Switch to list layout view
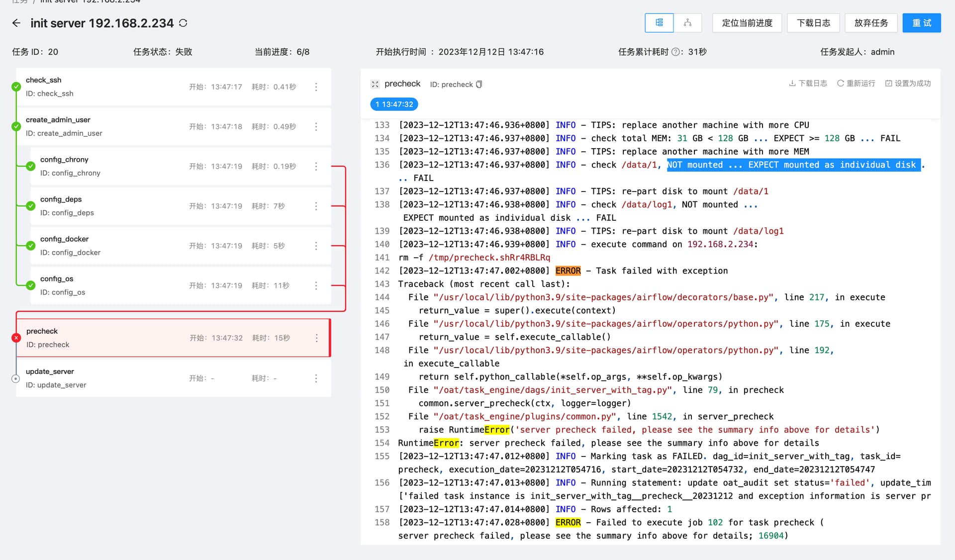 (x=659, y=23)
